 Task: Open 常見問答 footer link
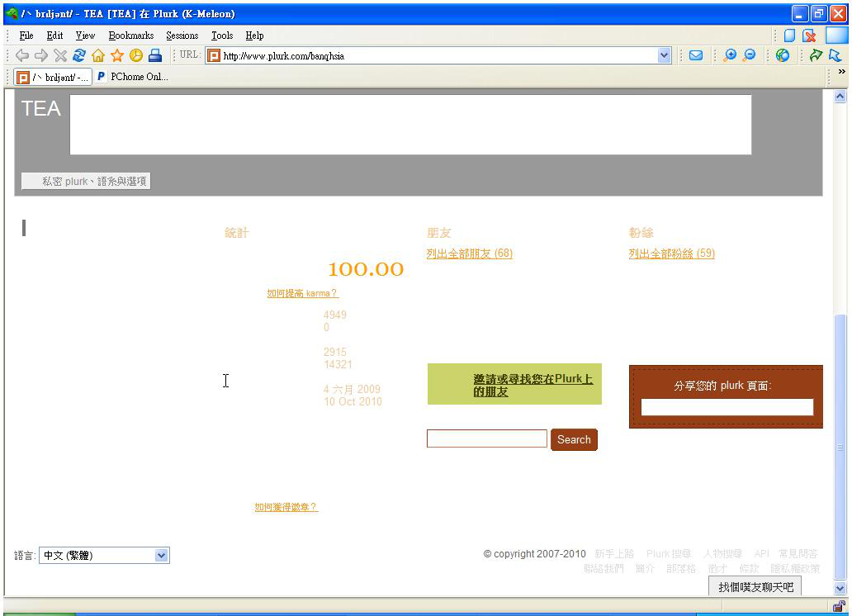point(798,553)
